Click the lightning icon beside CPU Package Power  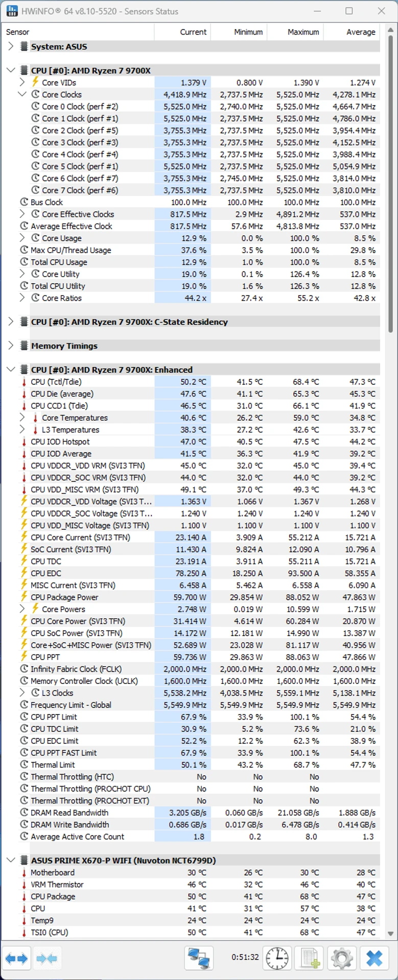24,597
